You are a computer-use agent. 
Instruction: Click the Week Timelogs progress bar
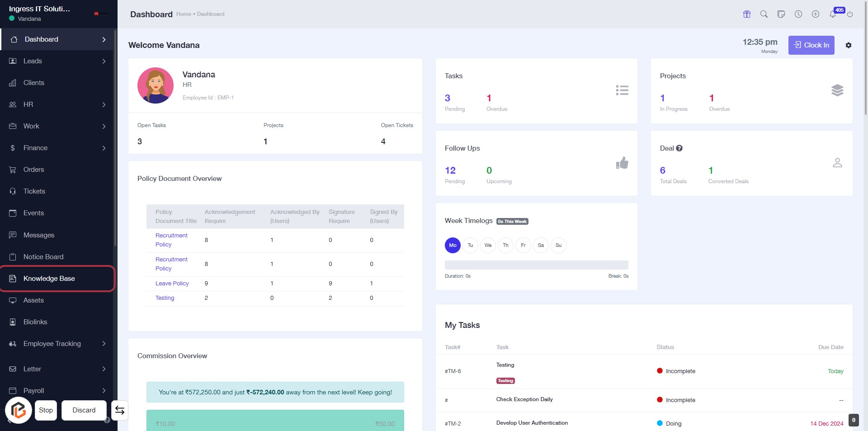pyautogui.click(x=536, y=265)
